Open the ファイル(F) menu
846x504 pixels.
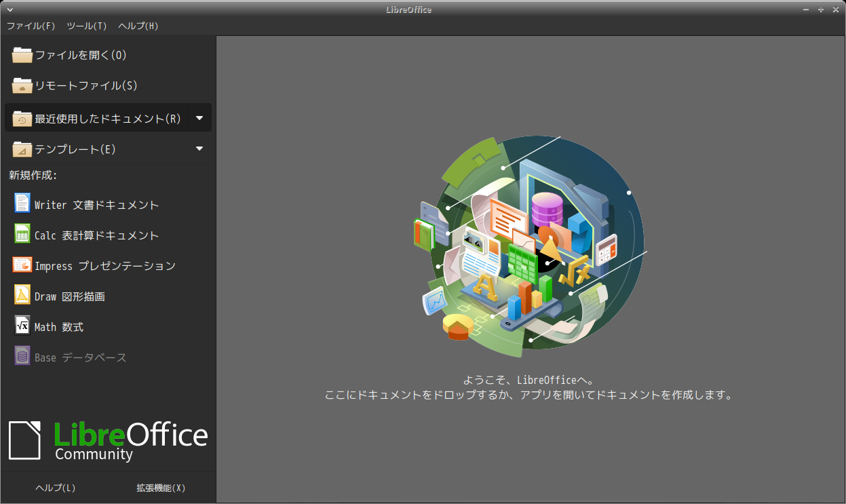(x=31, y=26)
